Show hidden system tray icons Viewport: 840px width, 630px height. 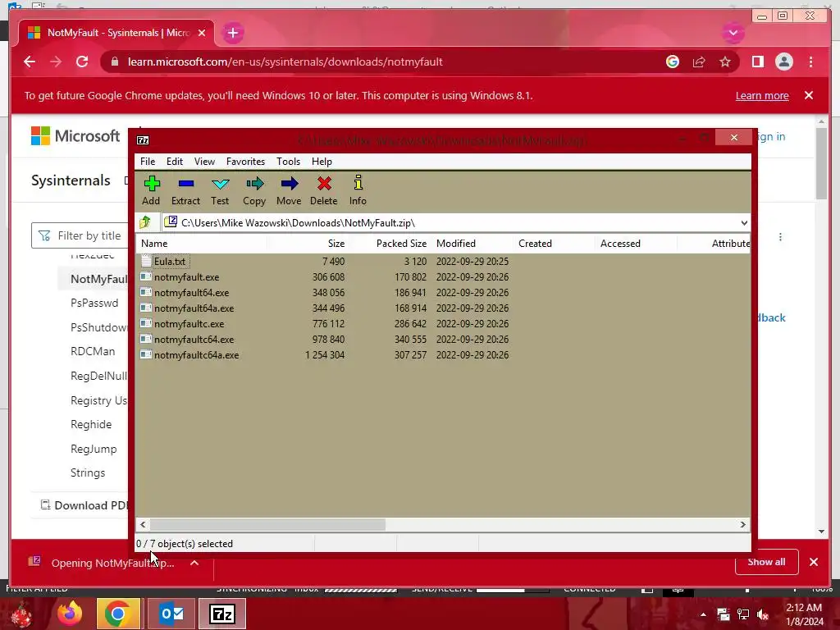[703, 614]
